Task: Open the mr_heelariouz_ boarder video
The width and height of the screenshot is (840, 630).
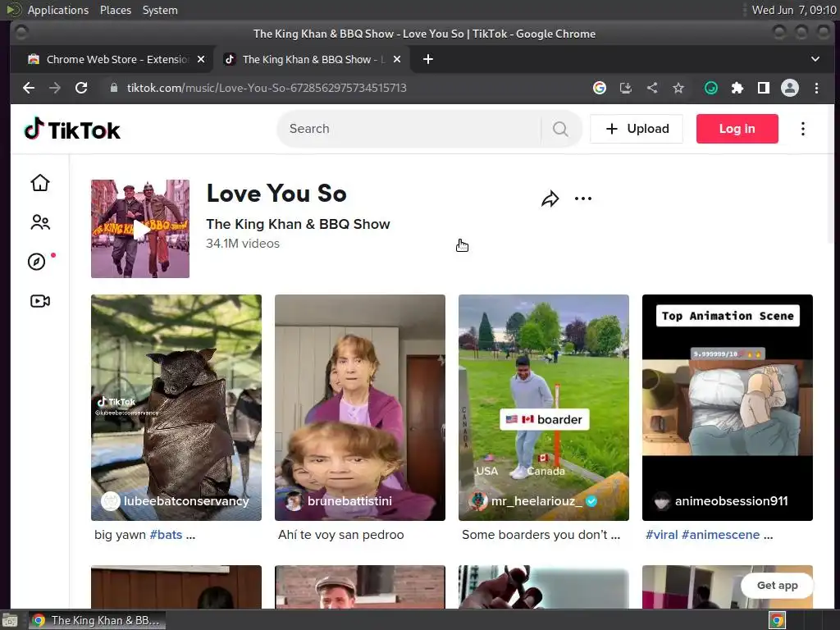Action: coord(544,407)
